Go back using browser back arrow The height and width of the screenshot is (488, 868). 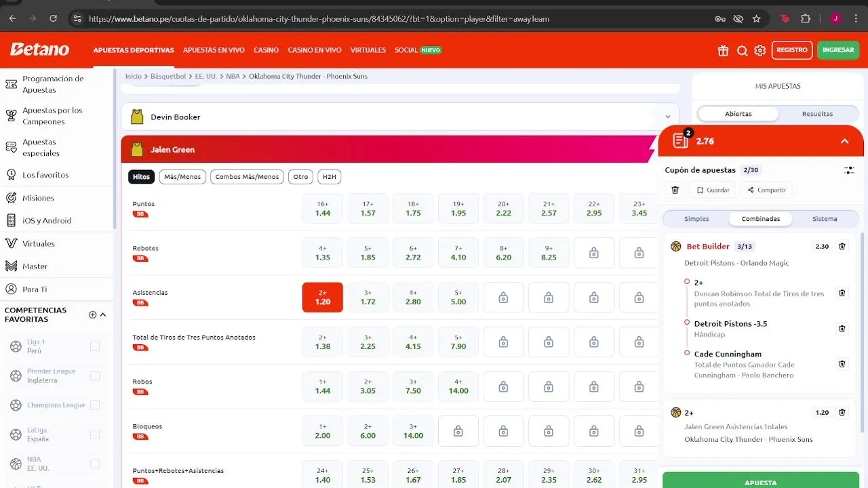click(x=14, y=18)
